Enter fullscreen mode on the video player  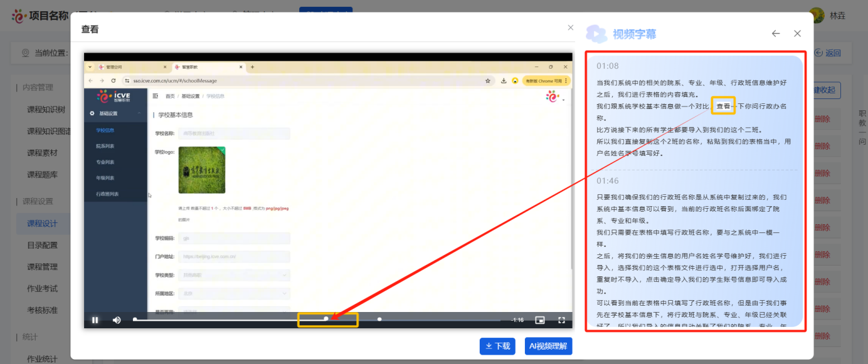coord(562,320)
